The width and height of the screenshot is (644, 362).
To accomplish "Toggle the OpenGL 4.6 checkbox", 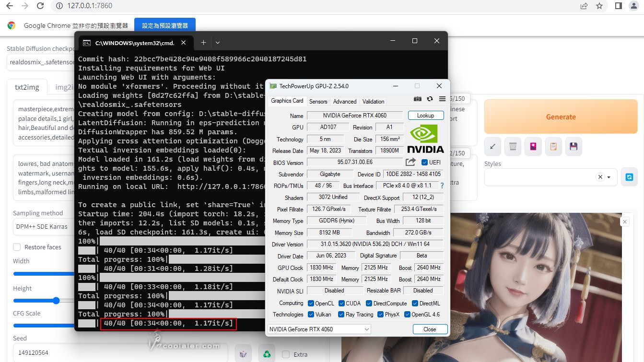I will tap(407, 315).
